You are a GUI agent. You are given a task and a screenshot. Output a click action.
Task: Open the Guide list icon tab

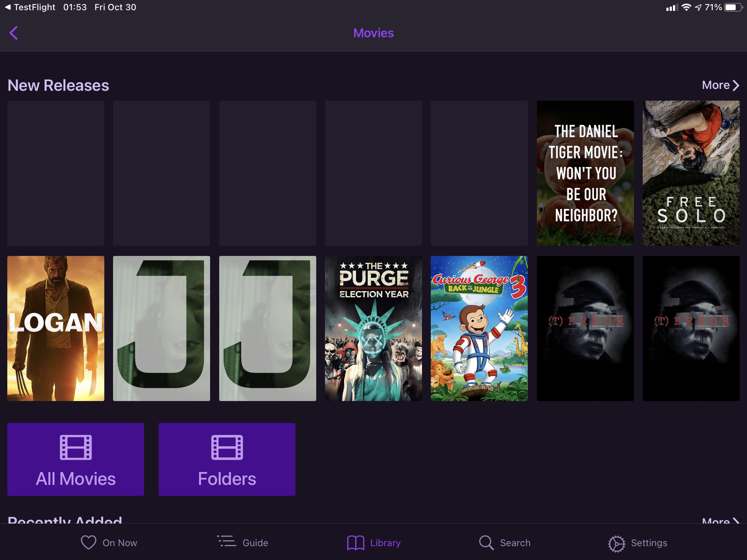point(227,542)
